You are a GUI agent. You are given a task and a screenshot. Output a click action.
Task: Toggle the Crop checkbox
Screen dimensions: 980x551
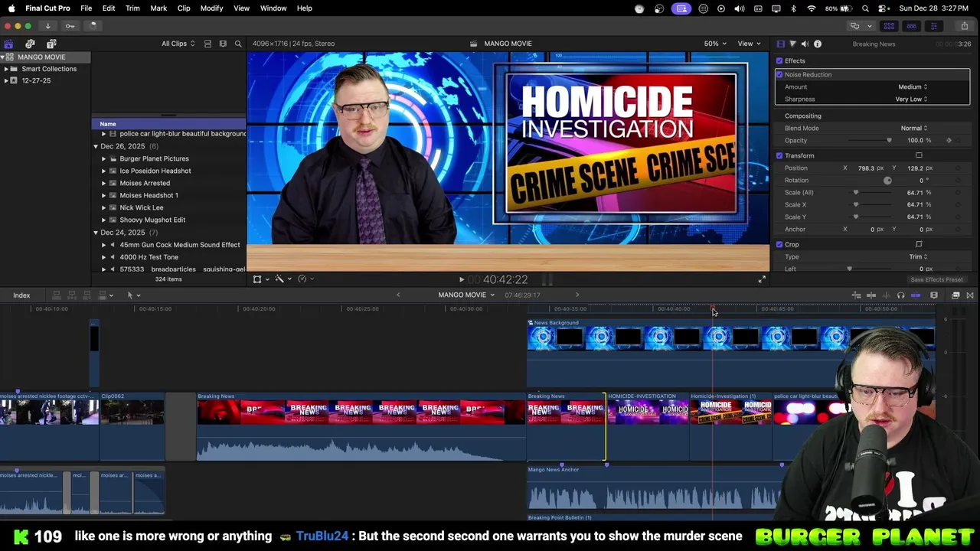[779, 244]
